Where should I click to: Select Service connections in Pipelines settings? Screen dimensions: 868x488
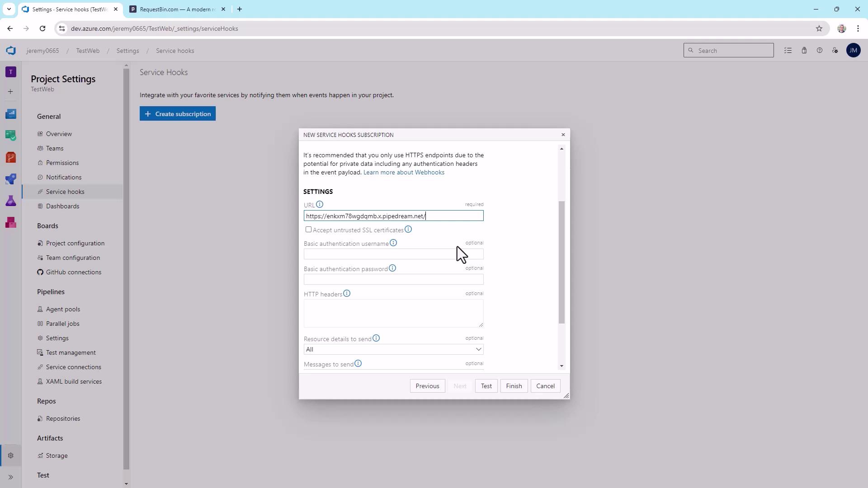[x=73, y=367]
